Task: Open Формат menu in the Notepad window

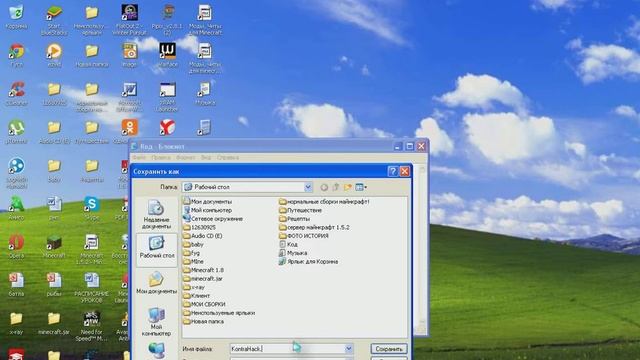Action: (186, 158)
